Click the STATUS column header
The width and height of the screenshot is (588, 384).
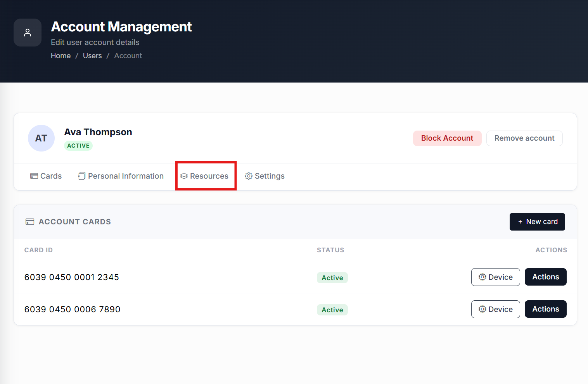330,250
